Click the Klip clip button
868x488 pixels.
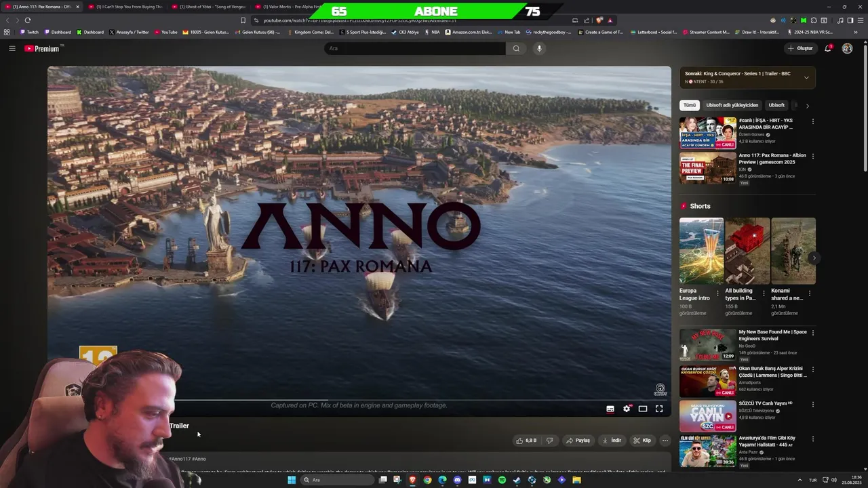pos(642,441)
